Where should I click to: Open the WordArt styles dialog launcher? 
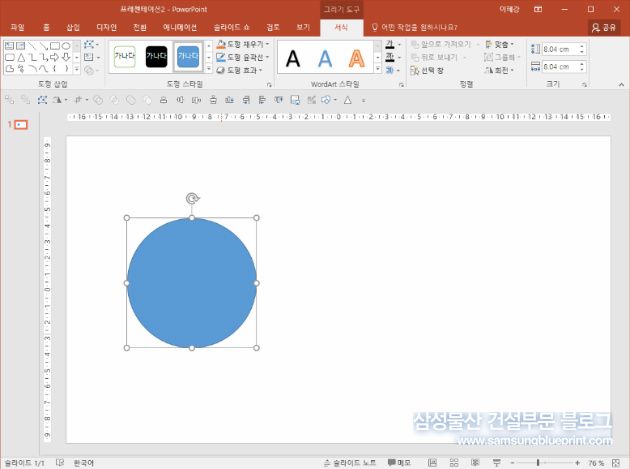pos(401,85)
